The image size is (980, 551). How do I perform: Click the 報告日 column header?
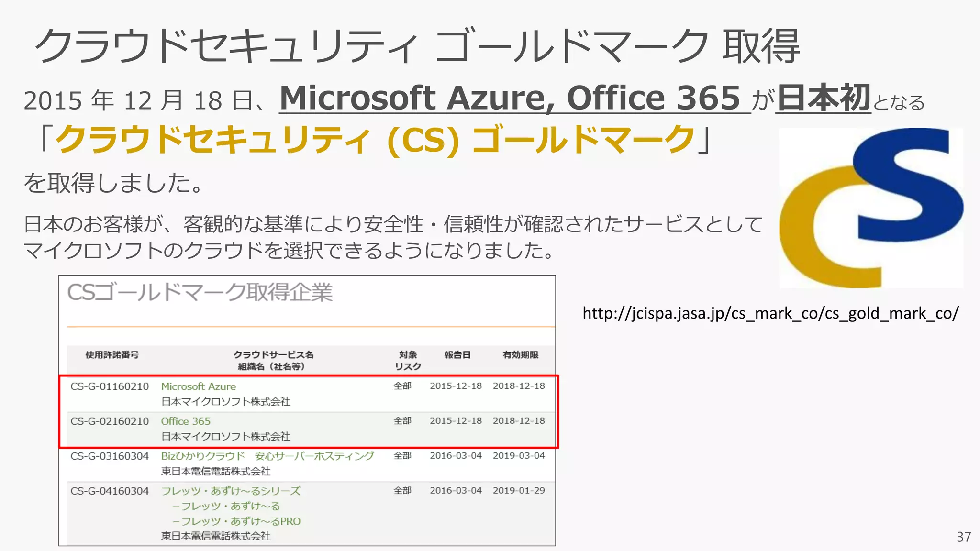[457, 355]
